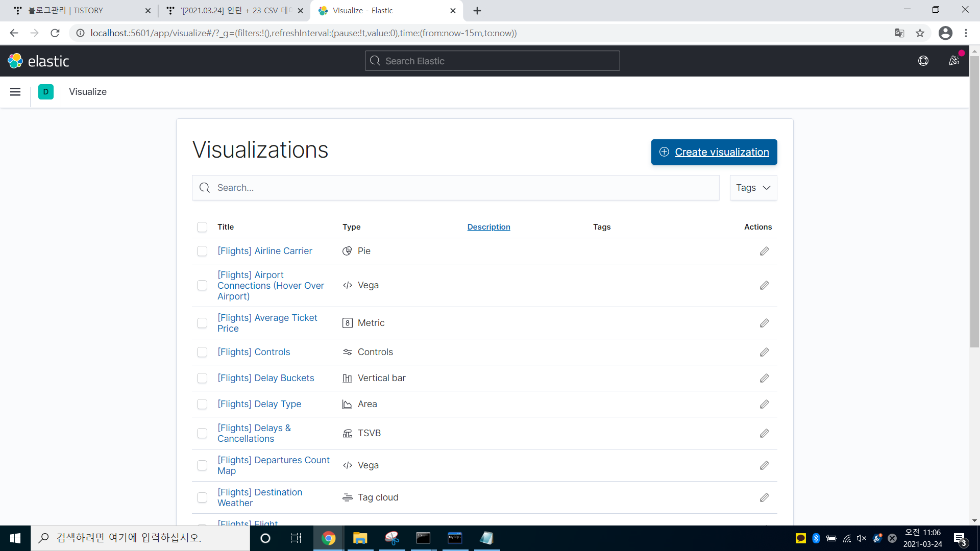
Task: Check the Airline Carrier row checkbox
Action: click(x=202, y=251)
